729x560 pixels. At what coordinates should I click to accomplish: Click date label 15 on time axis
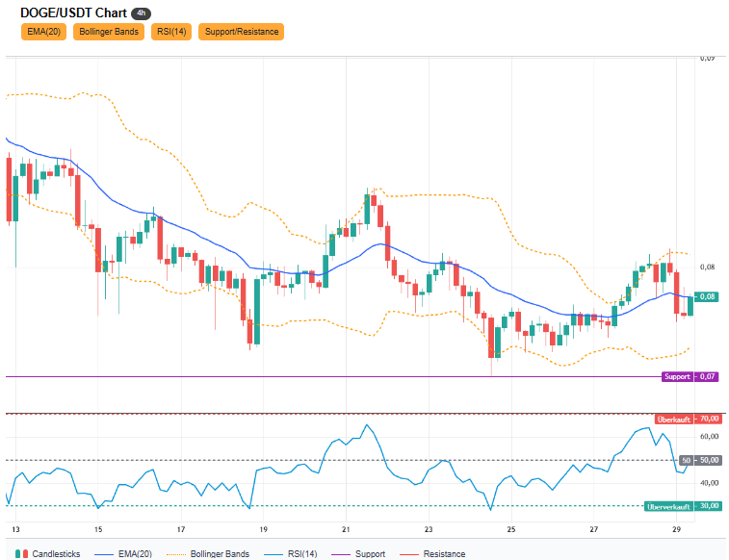tap(98, 529)
